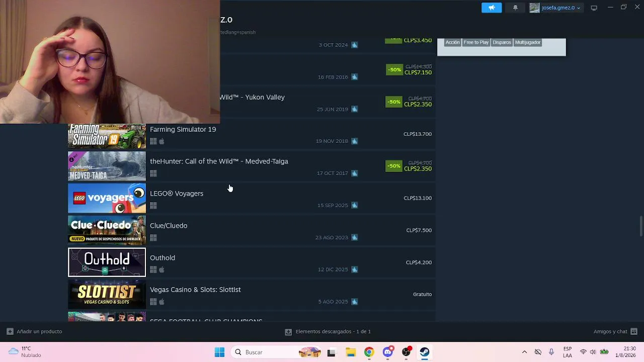The height and width of the screenshot is (362, 644).
Task: Open the notifications bell
Action: 515,8
